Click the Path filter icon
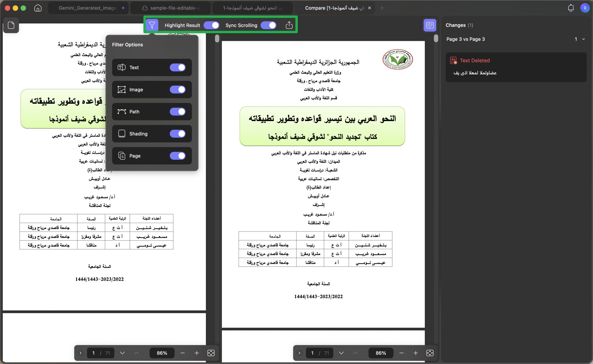Viewport: 593px width, 364px height. 121,112
